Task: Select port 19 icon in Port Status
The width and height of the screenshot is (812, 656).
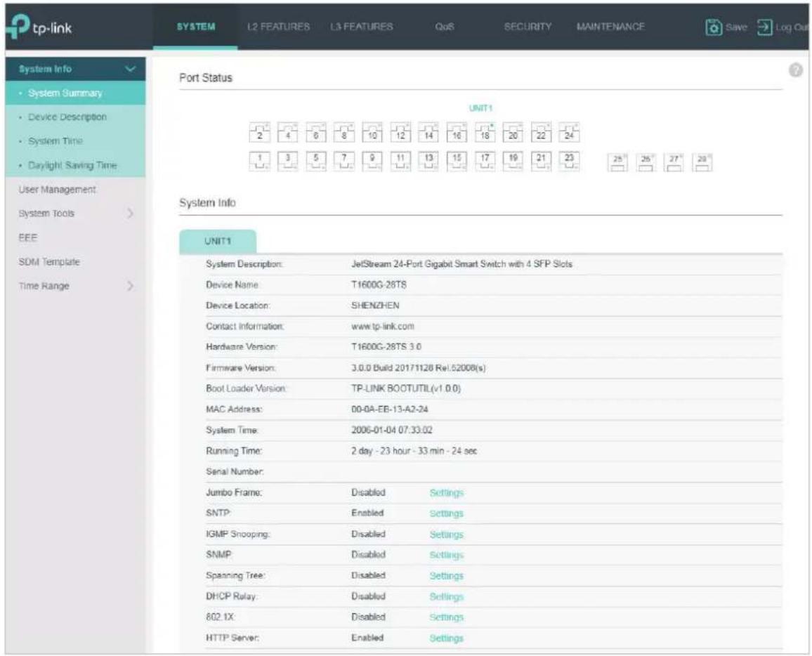Action: click(x=513, y=161)
